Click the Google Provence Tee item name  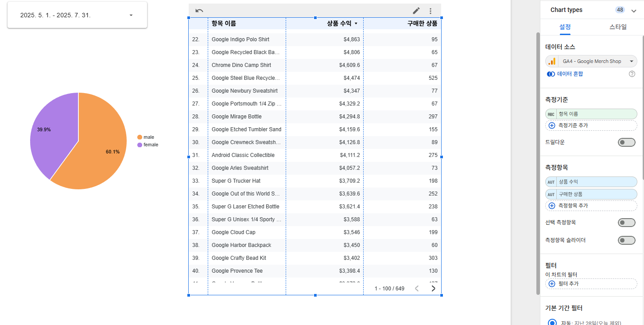237,271
